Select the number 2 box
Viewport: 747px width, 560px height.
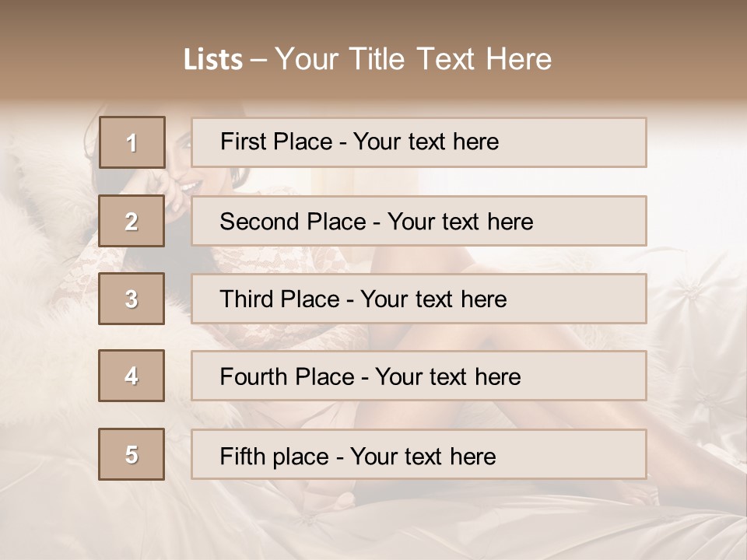[x=132, y=221]
